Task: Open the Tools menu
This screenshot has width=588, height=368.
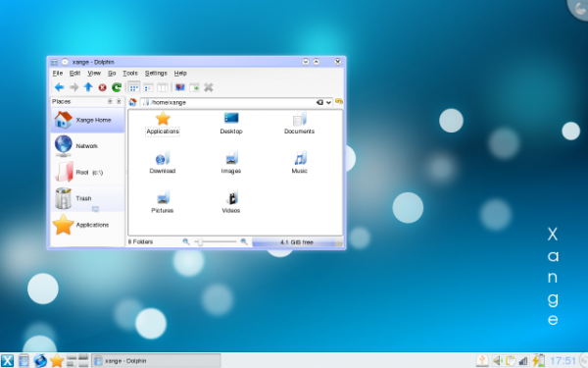Action: pos(130,74)
